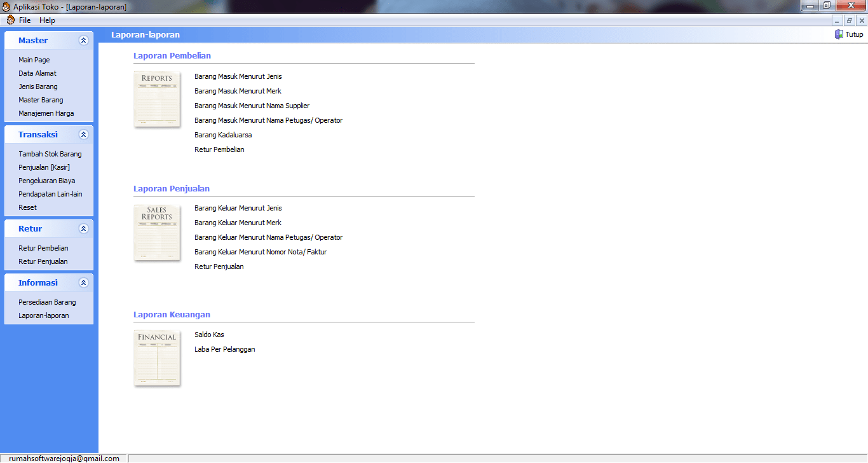Open the Barang Kadaluarsa report
This screenshot has width=868, height=463.
(223, 135)
